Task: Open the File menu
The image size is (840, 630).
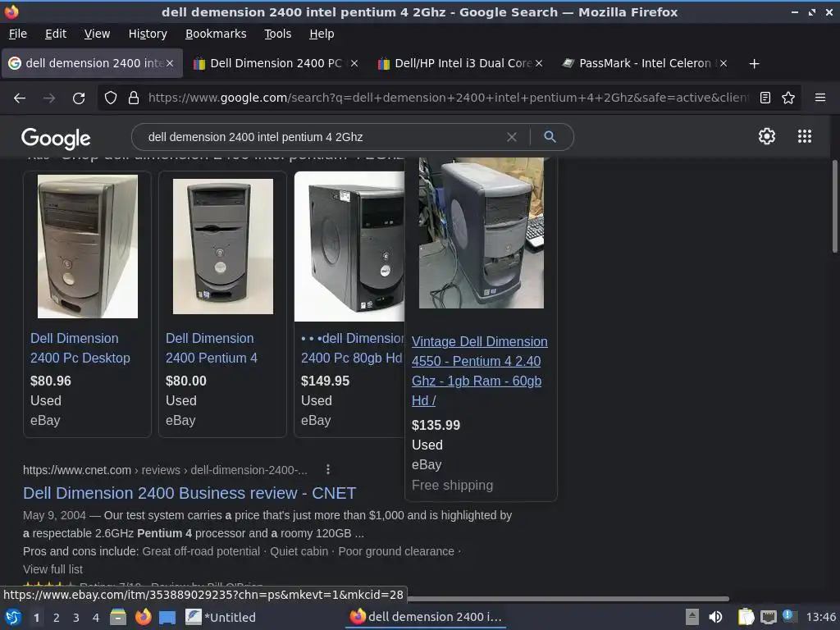Action: click(x=18, y=34)
